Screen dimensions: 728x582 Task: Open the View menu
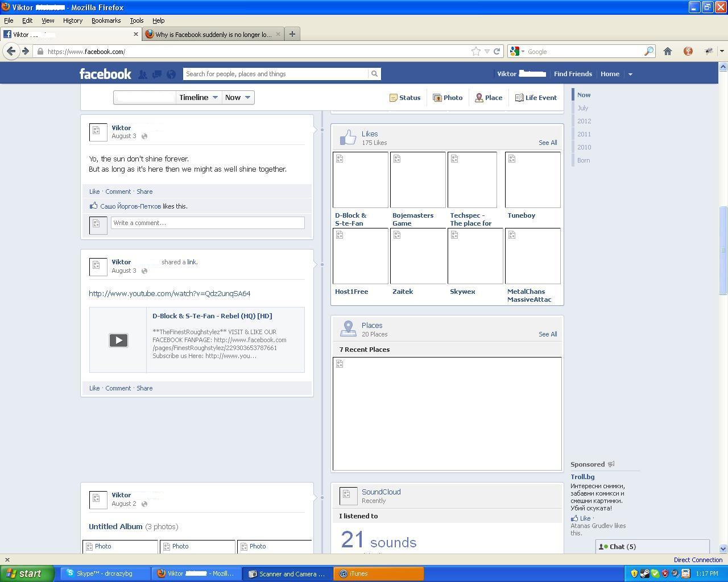(48, 20)
